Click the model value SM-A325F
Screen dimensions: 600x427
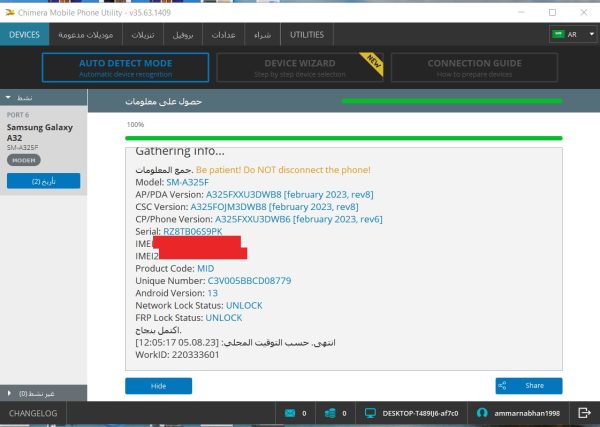188,182
